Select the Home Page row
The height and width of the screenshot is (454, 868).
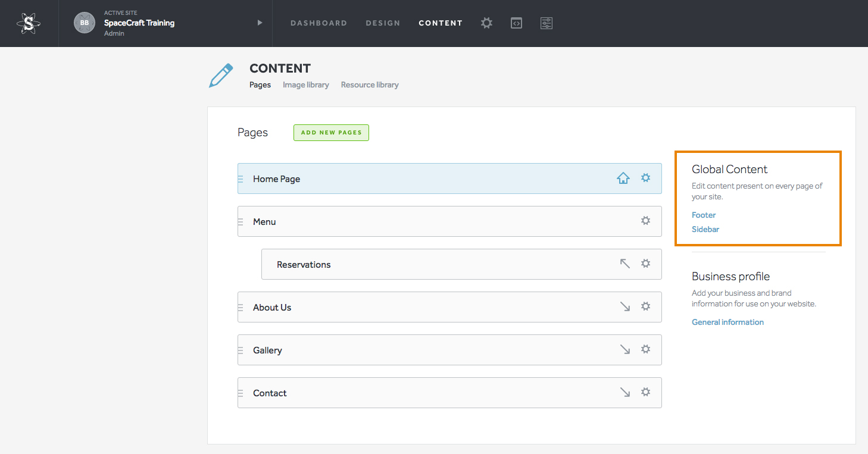pos(449,179)
